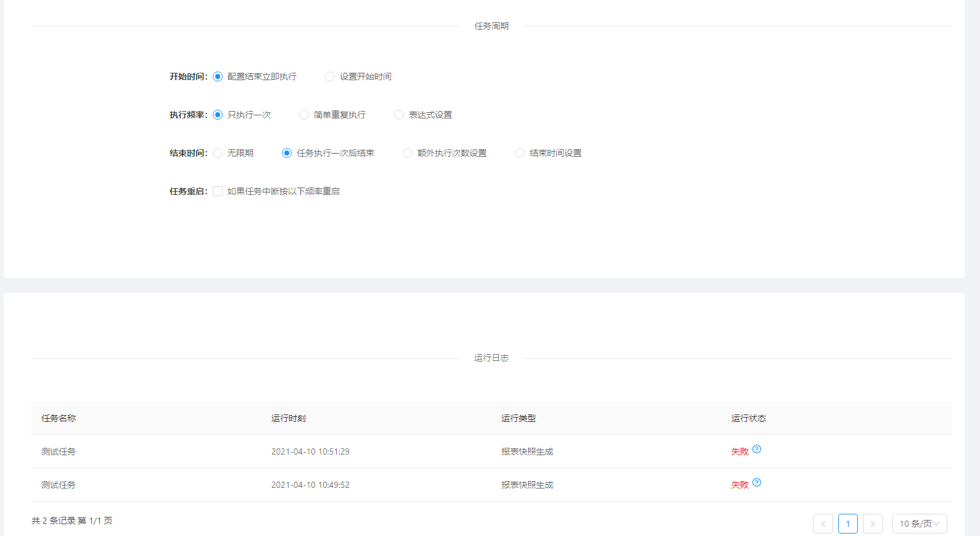The image size is (980, 536).
Task: Choose 只执行一次 frequency option
Action: coord(218,115)
